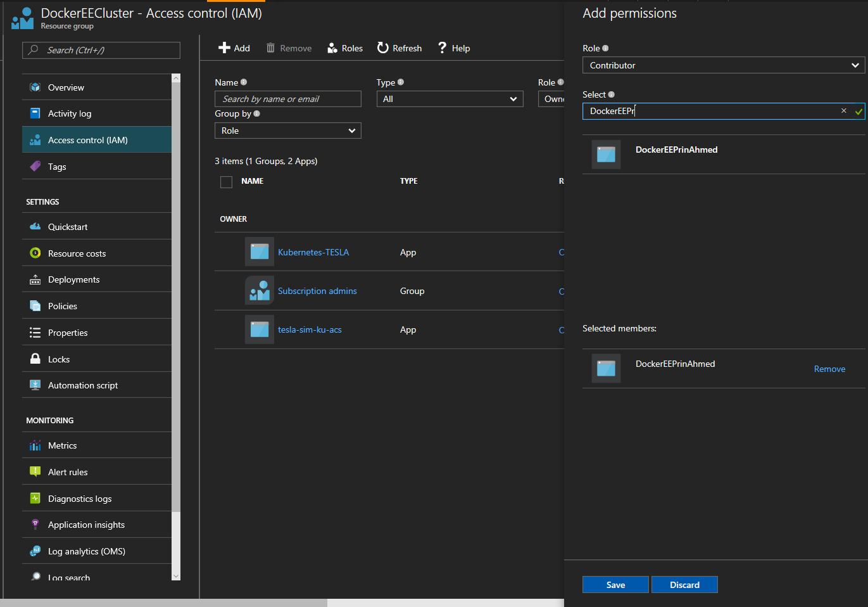
Task: Open the Activity log menu item
Action: click(x=97, y=113)
